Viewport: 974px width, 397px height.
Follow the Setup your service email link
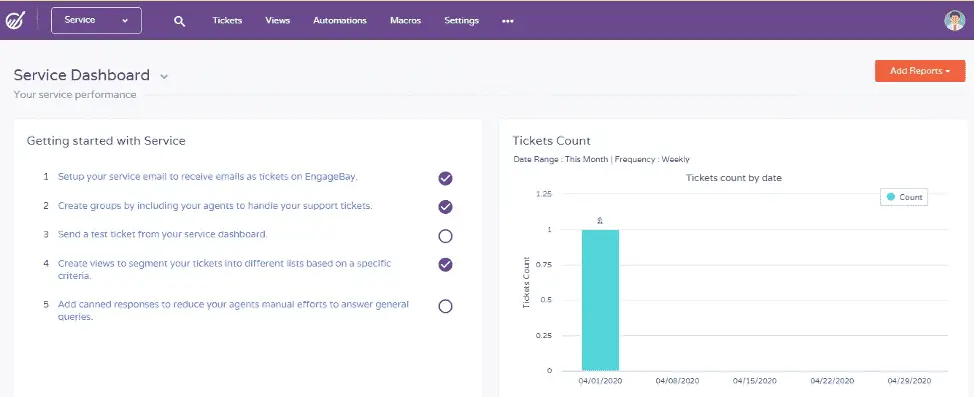[x=208, y=176]
